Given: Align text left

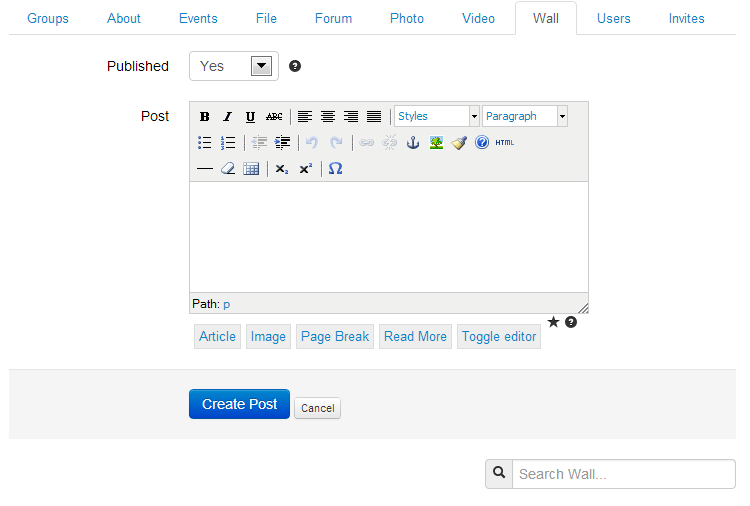Looking at the screenshot, I should coord(305,116).
